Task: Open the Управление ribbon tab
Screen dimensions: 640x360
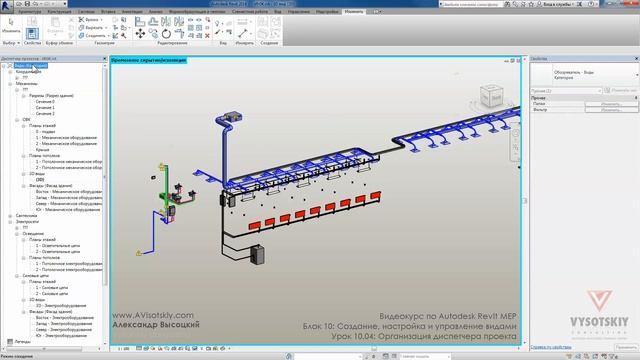Action: (299, 12)
